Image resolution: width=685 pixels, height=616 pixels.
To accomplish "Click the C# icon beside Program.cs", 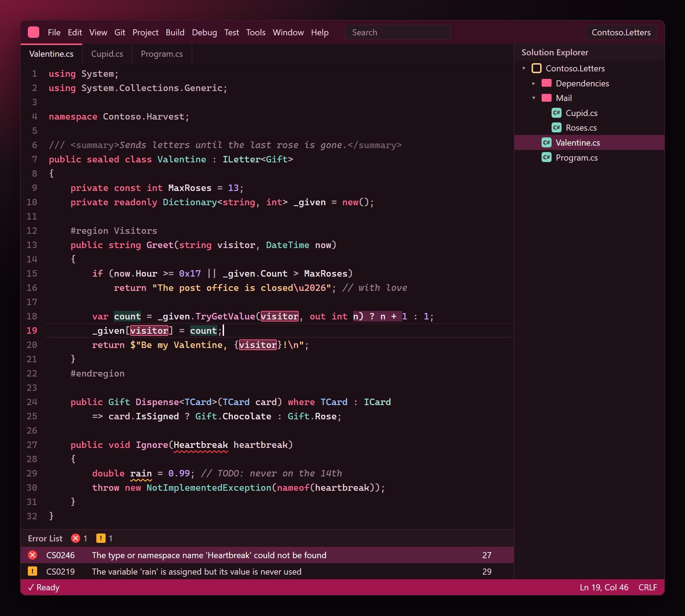I will tap(546, 157).
